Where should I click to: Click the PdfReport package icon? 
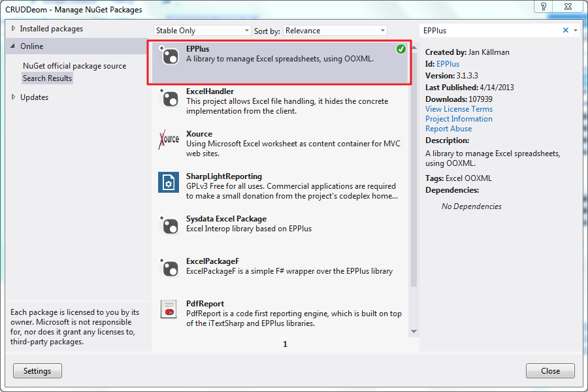click(x=169, y=309)
